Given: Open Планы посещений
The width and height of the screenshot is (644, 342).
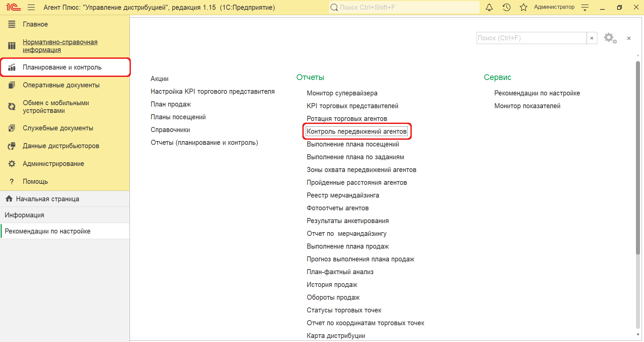Looking at the screenshot, I should 178,117.
